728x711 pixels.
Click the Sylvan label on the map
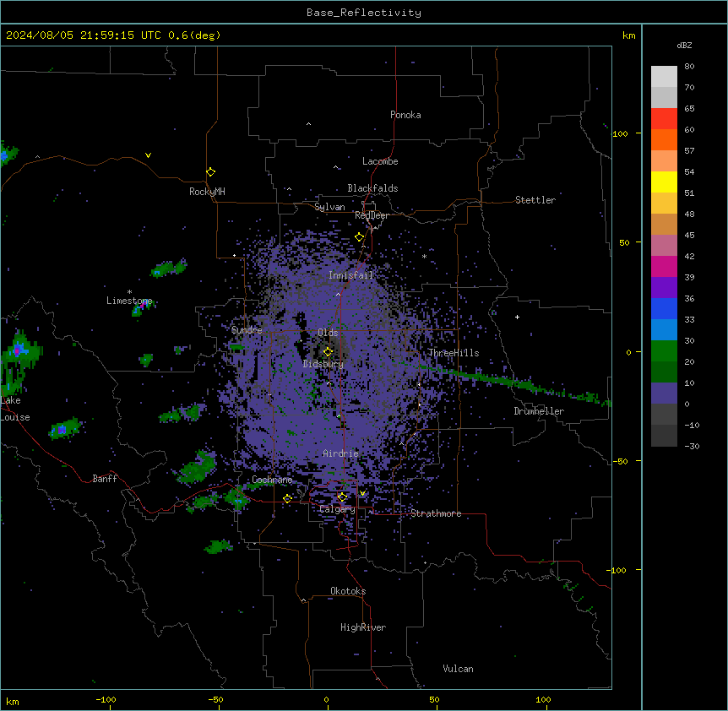(x=329, y=207)
